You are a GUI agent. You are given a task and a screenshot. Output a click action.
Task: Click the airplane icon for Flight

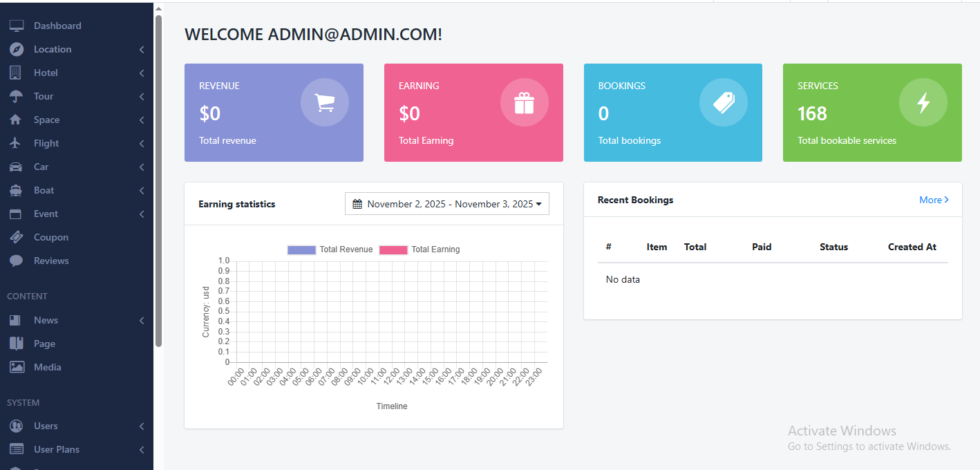(16, 143)
